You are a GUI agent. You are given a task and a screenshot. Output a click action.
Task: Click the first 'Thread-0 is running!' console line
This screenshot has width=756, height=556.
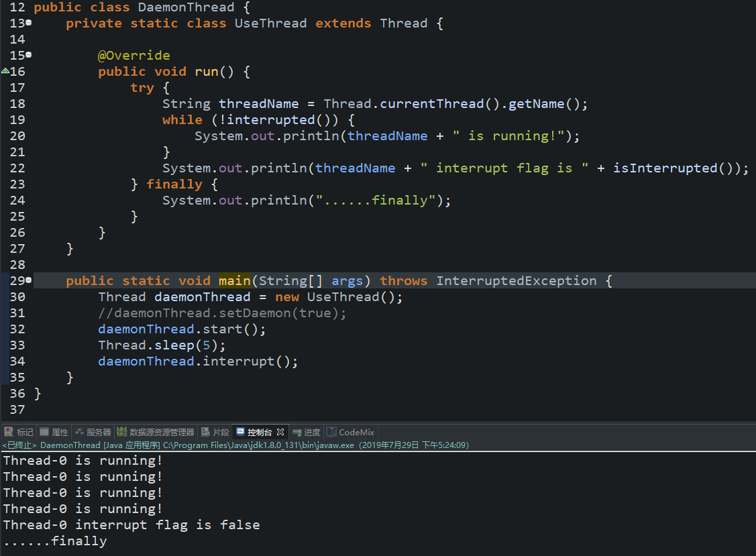tap(83, 461)
